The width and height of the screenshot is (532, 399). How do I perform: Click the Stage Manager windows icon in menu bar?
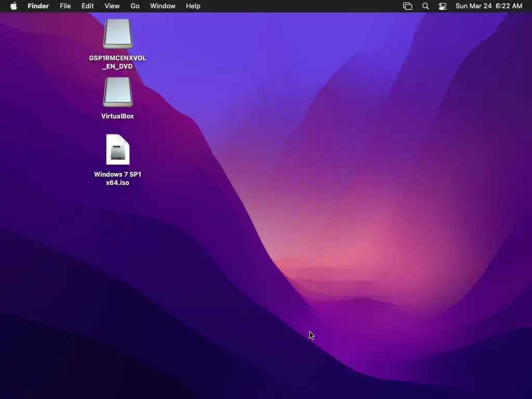tap(407, 6)
